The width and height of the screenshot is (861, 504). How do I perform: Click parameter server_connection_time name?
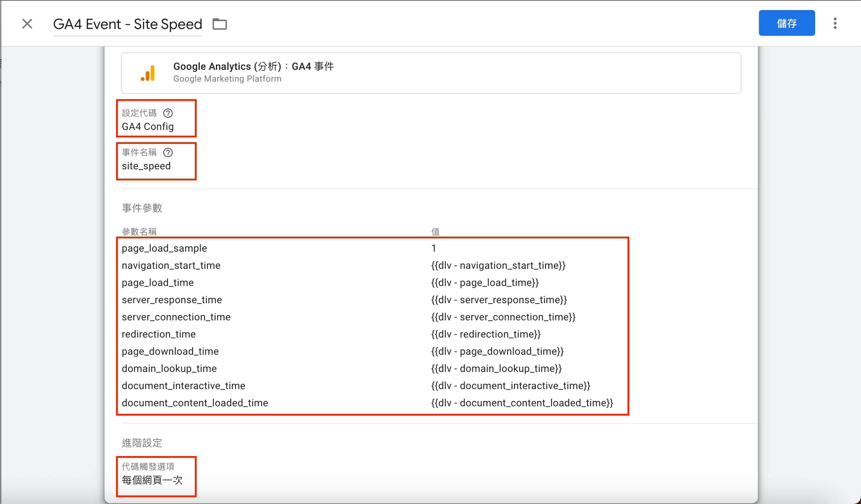176,317
